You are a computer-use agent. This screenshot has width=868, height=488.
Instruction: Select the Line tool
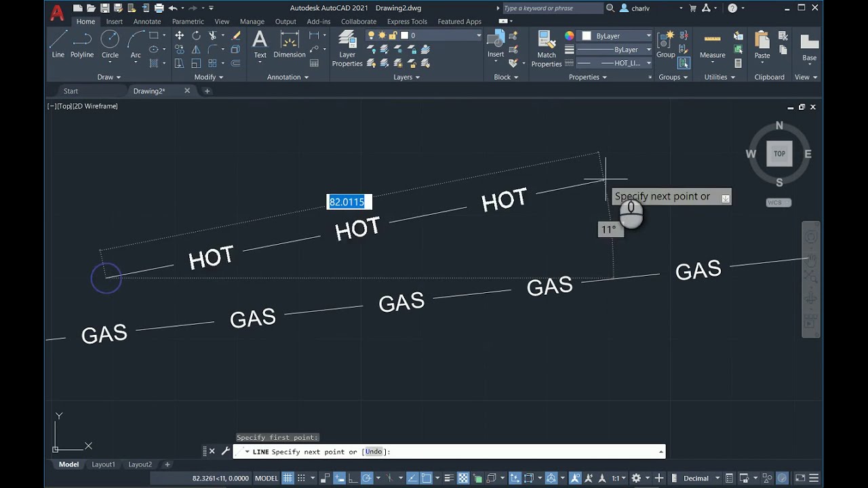58,44
